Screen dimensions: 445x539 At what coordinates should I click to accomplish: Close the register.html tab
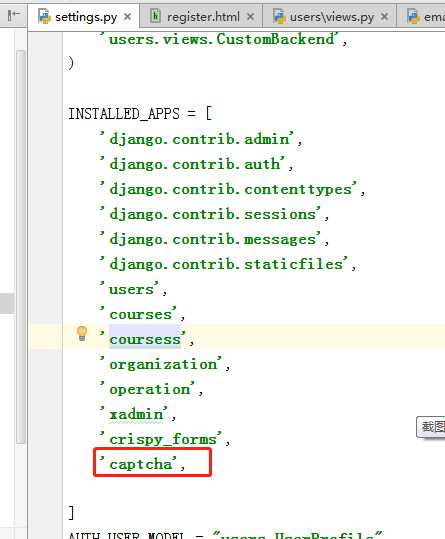[251, 16]
